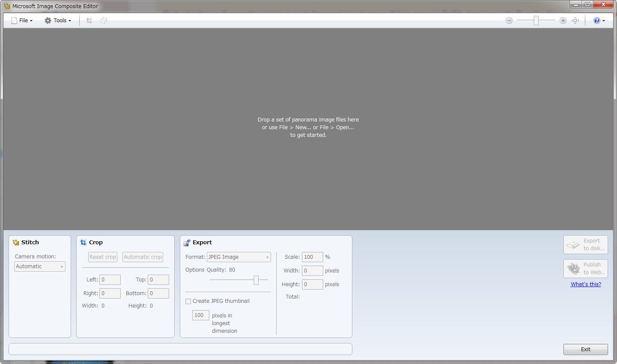The height and width of the screenshot is (364, 617).
Task: Click the "Total:" label in Export
Action: tap(293, 297)
